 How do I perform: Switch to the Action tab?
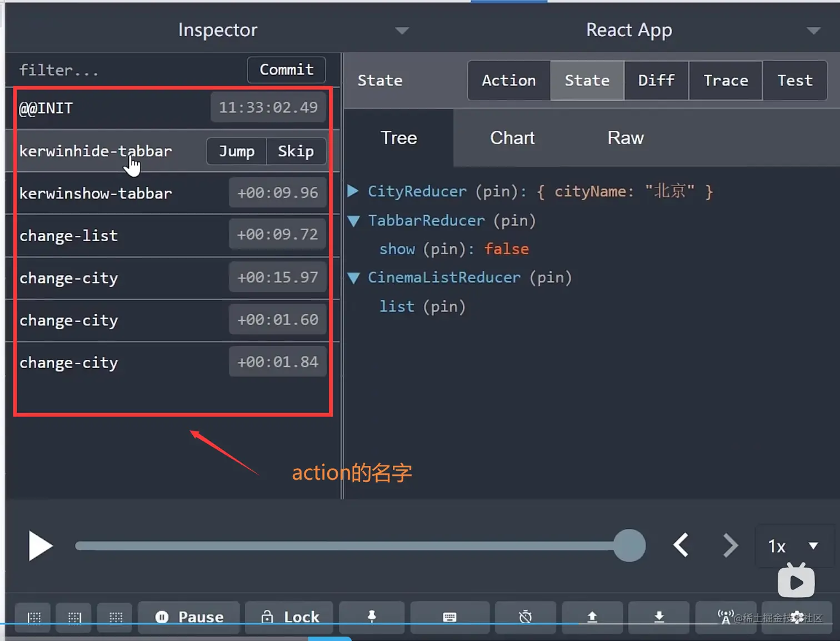(509, 81)
